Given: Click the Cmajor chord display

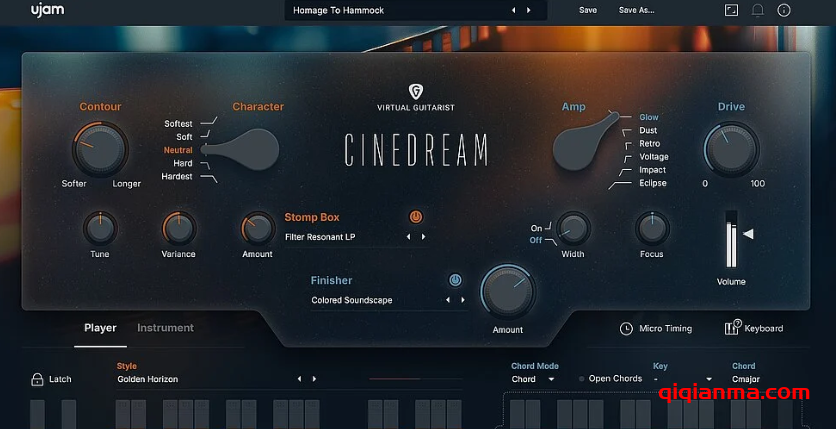Looking at the screenshot, I should [746, 379].
